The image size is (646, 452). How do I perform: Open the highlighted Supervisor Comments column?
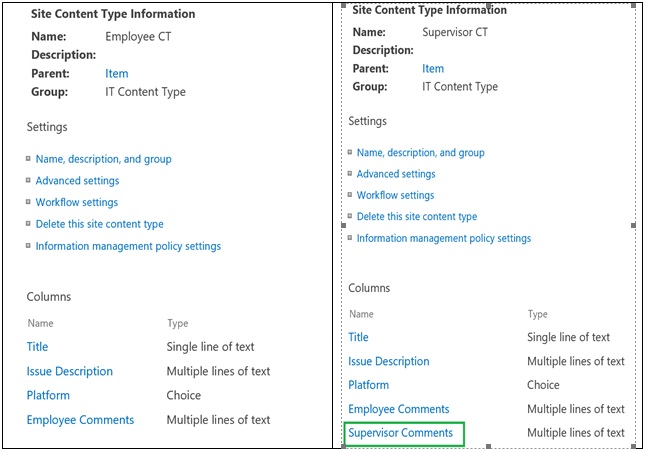400,433
